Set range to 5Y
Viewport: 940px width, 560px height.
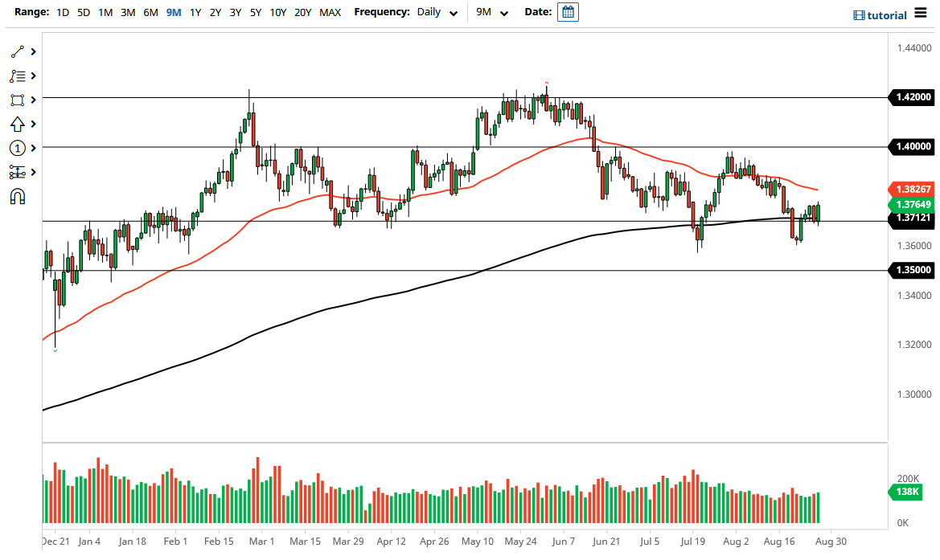[256, 12]
